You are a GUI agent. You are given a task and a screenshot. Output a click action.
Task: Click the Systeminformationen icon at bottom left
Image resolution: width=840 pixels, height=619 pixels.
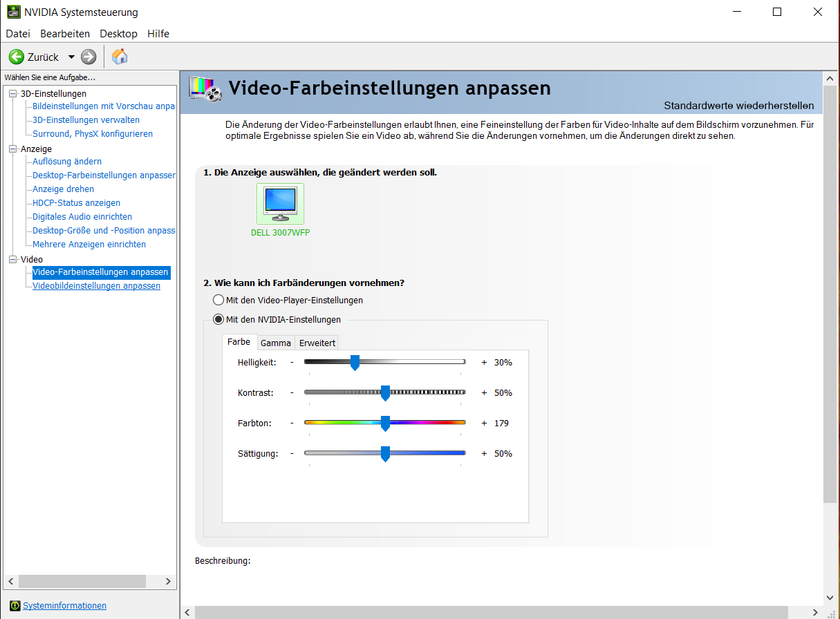pos(15,606)
